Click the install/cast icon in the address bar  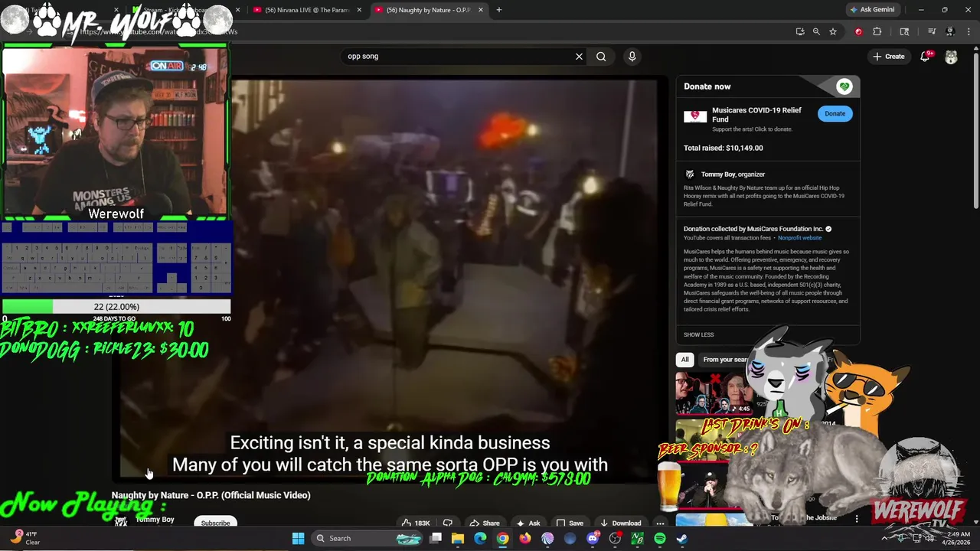(x=800, y=31)
